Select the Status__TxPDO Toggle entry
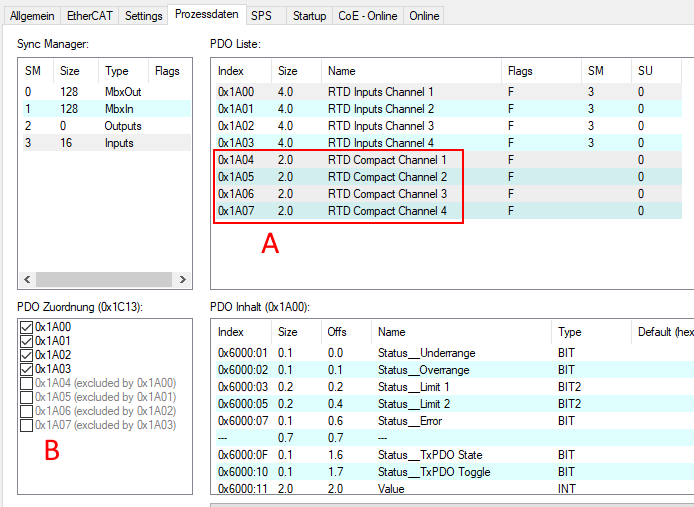The image size is (694, 507). pyautogui.click(x=432, y=472)
